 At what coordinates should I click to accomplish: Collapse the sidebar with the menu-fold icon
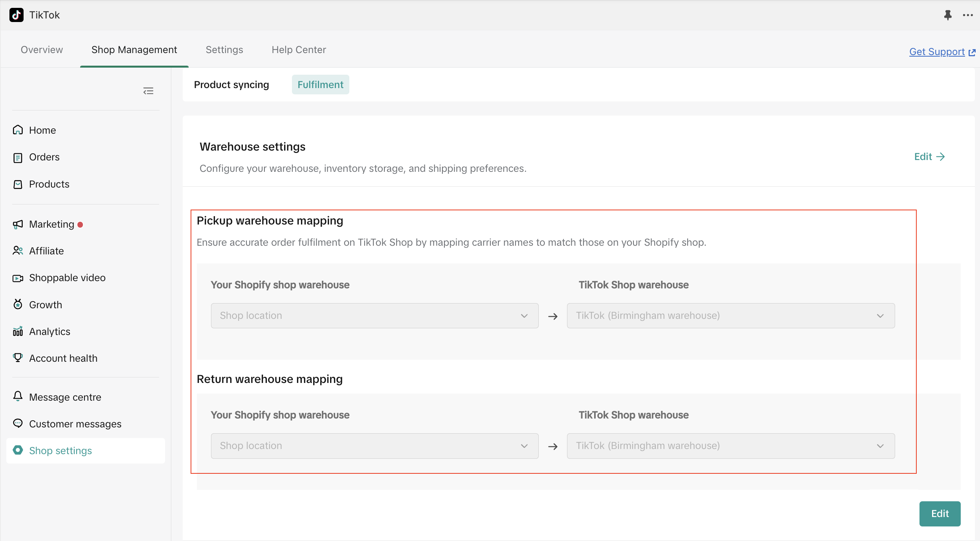pos(148,91)
